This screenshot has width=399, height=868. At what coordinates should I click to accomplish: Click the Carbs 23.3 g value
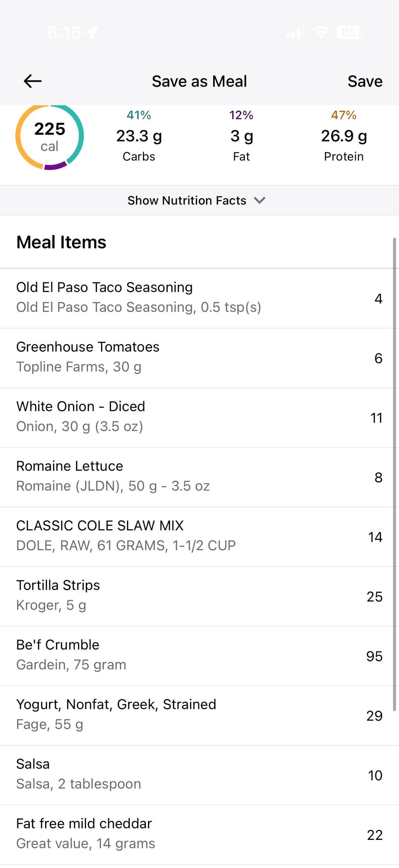(139, 136)
